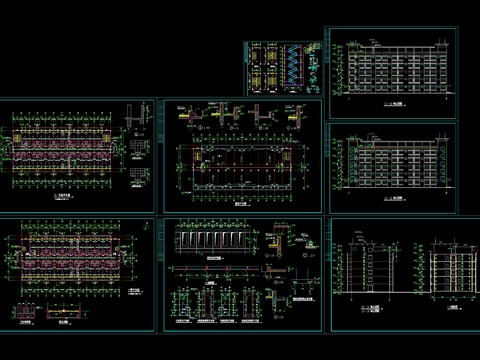
Task: Click the ground floor plan with side entrance steps
Action: click(x=71, y=258)
